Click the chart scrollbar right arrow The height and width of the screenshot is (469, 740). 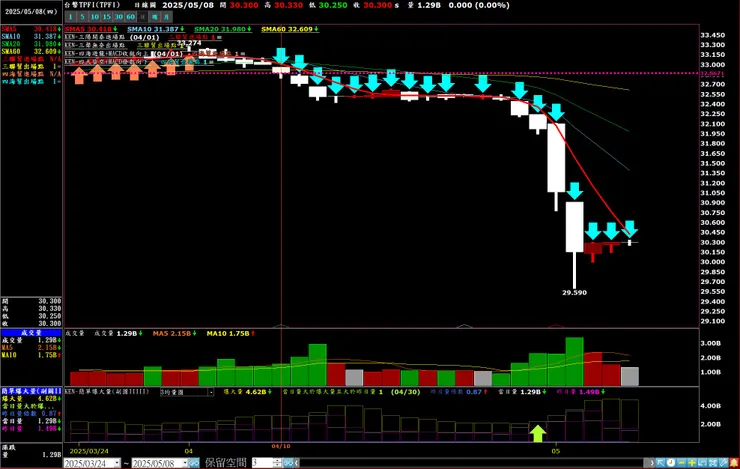point(652,463)
